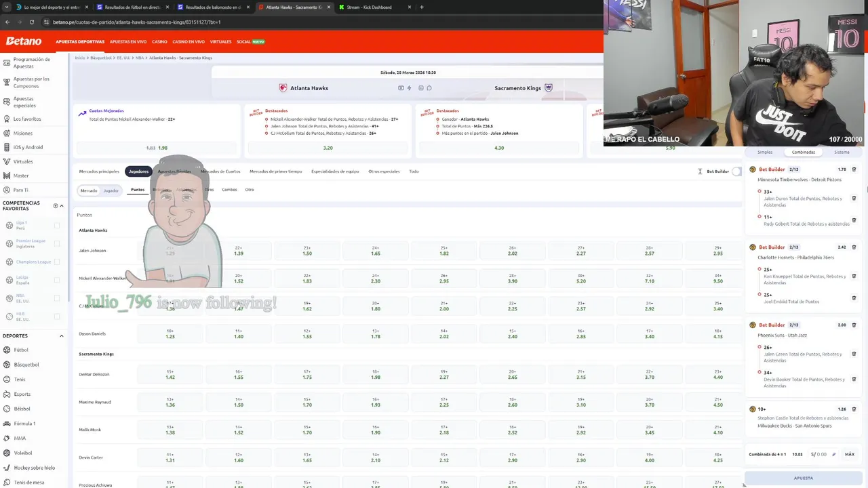
Task: Select the Simples betslip tab
Action: click(x=765, y=152)
